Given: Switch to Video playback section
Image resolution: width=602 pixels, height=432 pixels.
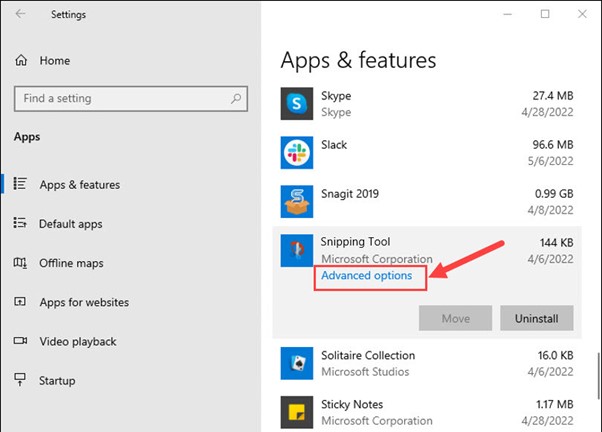Looking at the screenshot, I should (x=78, y=341).
